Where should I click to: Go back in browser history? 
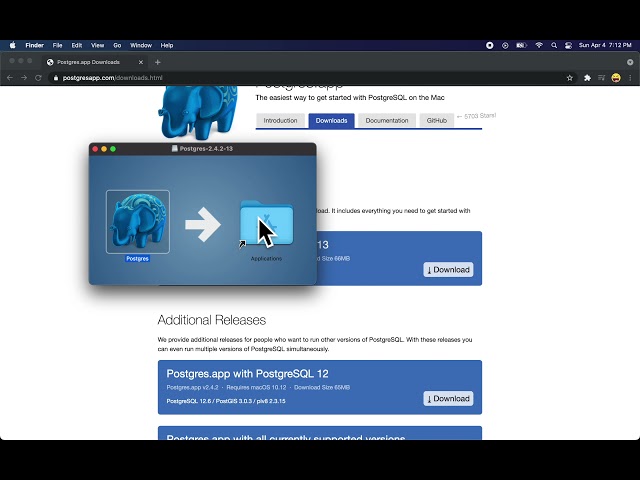[10, 78]
